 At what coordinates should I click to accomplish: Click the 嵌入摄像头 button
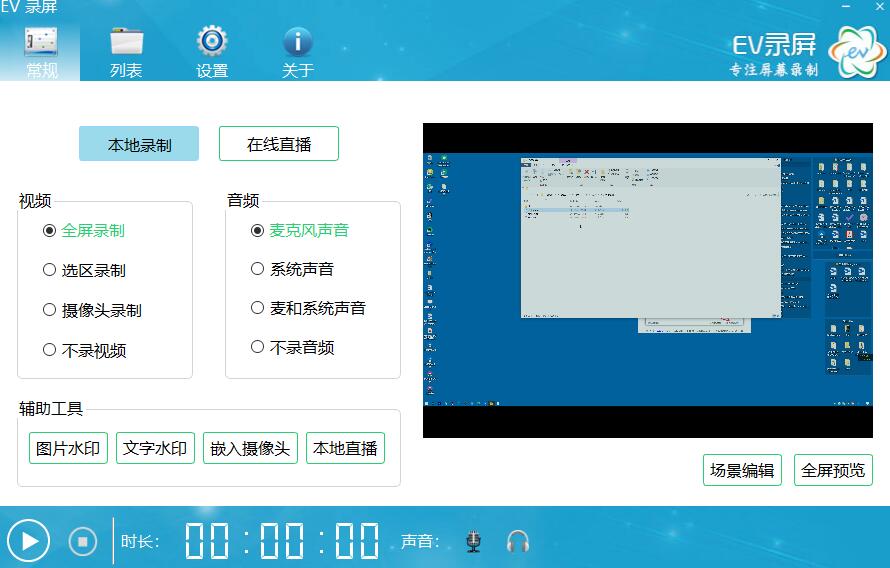coord(250,448)
